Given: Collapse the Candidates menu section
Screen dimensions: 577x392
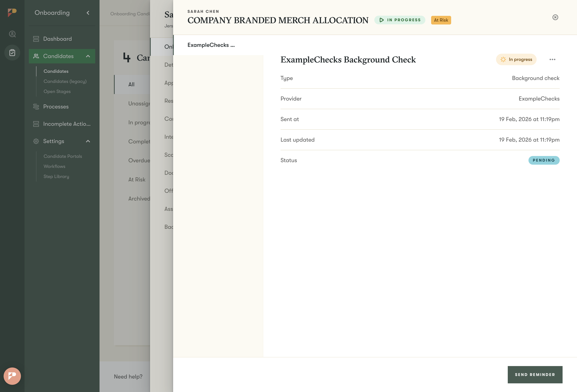Looking at the screenshot, I should [x=88, y=56].
